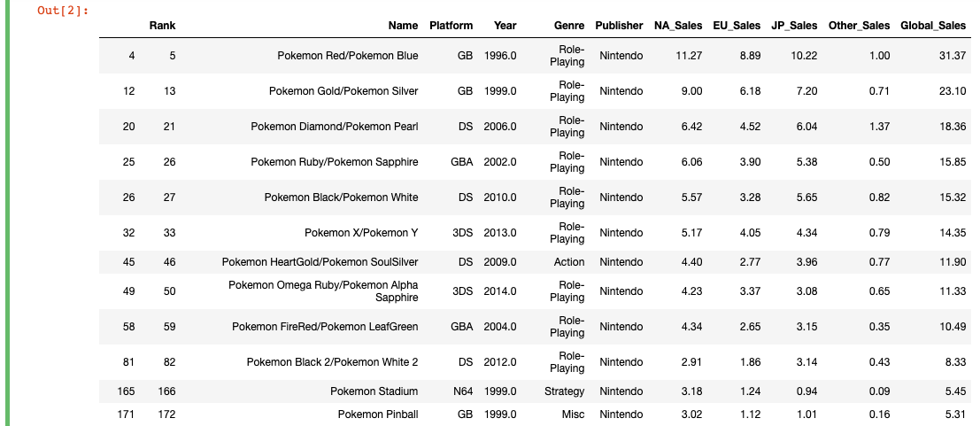Select the Pokemon Red/Pokemon Blue name cell

pyautogui.click(x=348, y=56)
